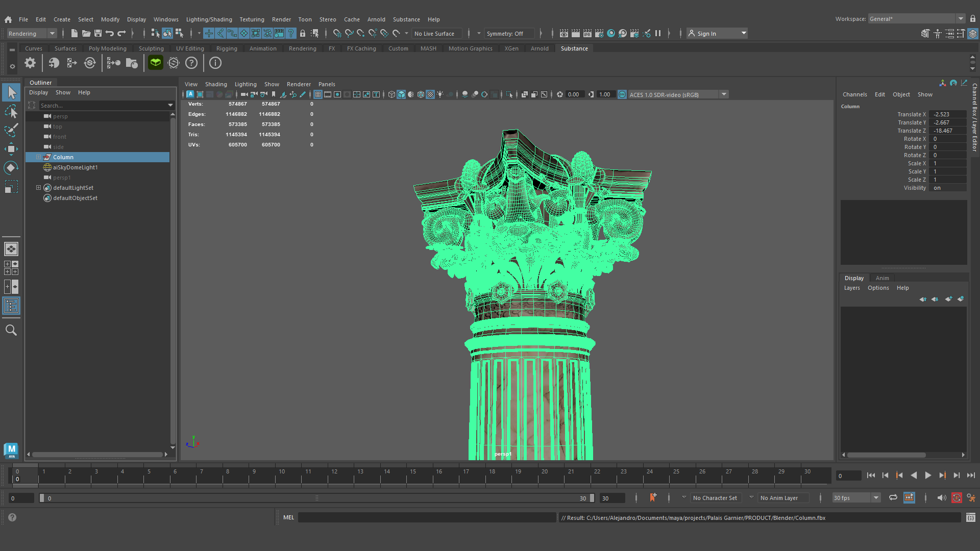980x551 pixels.
Task: Select the Lasso tool in toolbox
Action: (11, 111)
